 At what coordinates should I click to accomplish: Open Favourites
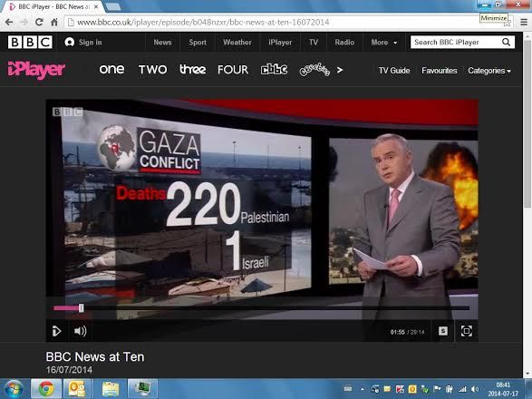[439, 71]
